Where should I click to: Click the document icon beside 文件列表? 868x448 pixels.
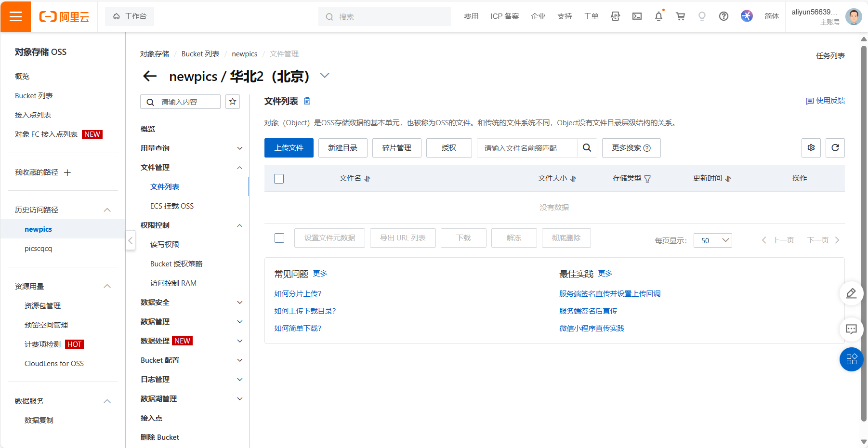click(x=307, y=101)
